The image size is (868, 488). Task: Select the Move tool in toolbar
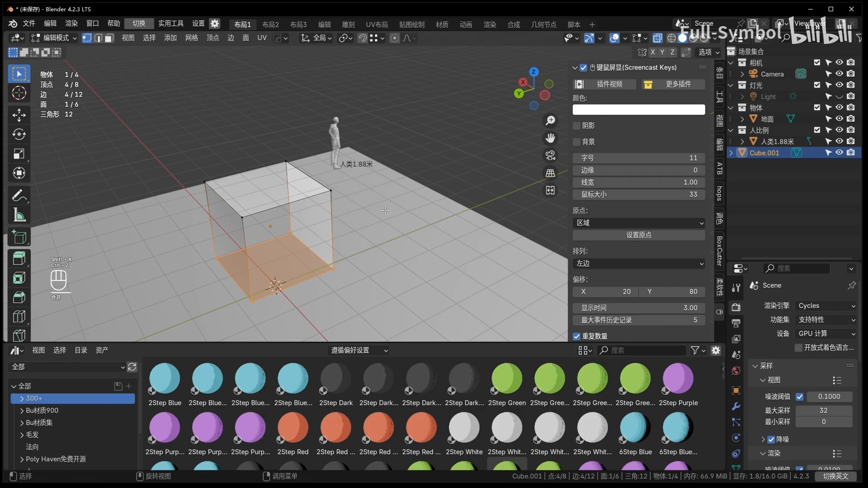pos(19,115)
